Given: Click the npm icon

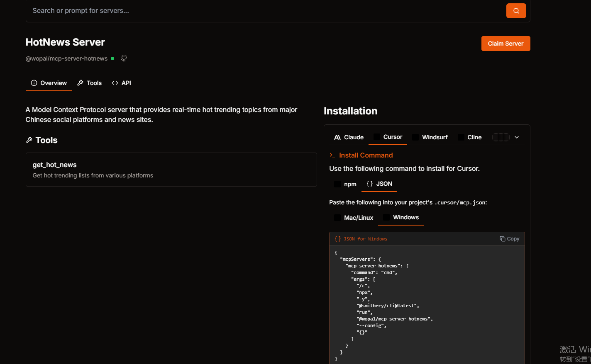Looking at the screenshot, I should pyautogui.click(x=337, y=184).
